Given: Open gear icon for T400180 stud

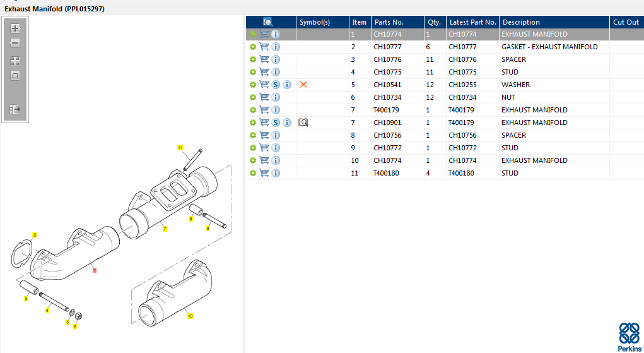Looking at the screenshot, I should [253, 173].
